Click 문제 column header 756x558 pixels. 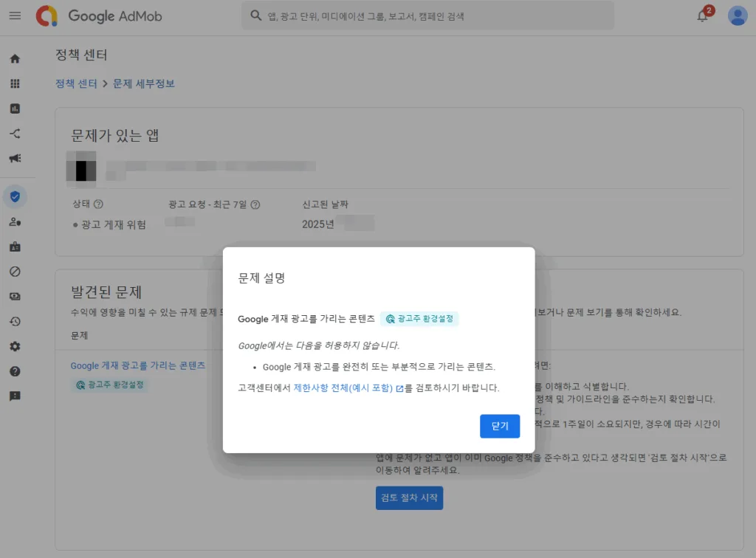point(79,335)
